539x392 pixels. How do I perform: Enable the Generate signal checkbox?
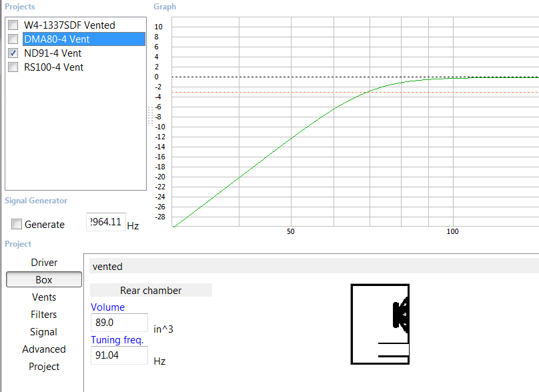click(x=17, y=225)
